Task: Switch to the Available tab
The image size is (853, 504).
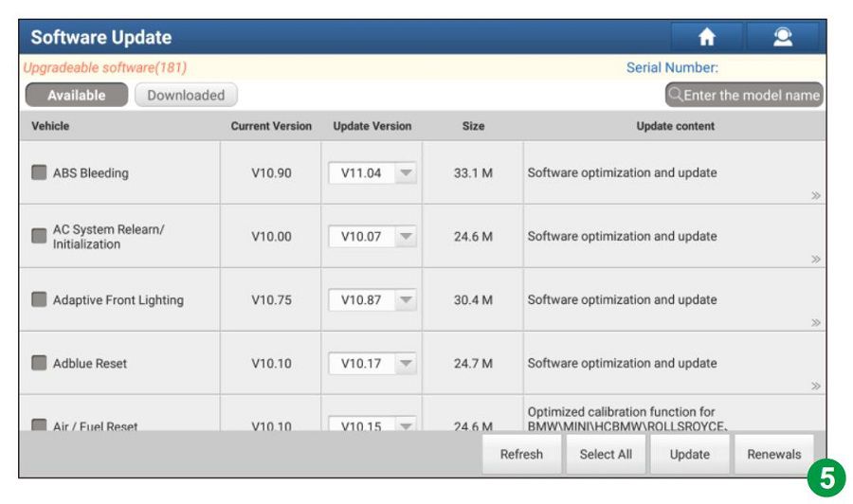Action: (75, 95)
